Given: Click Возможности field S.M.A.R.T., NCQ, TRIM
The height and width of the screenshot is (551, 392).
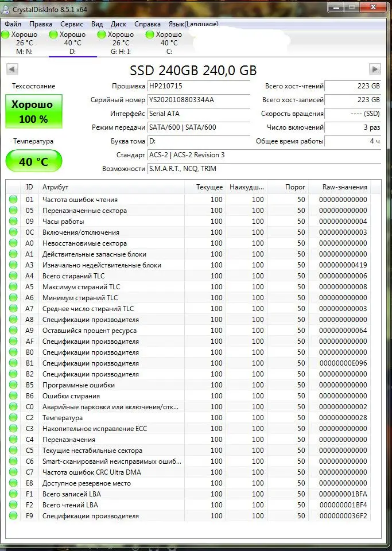Looking at the screenshot, I should coord(264,169).
